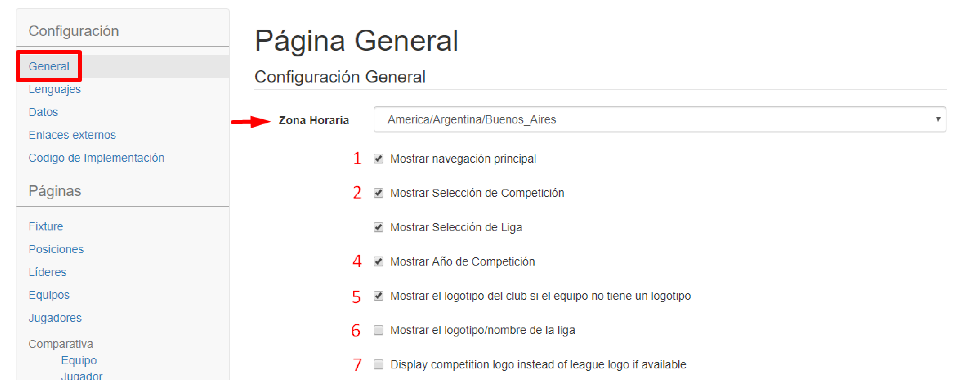This screenshot has height=380, width=980.
Task: Open the Zona Horaria timezone dropdown
Action: 660,119
